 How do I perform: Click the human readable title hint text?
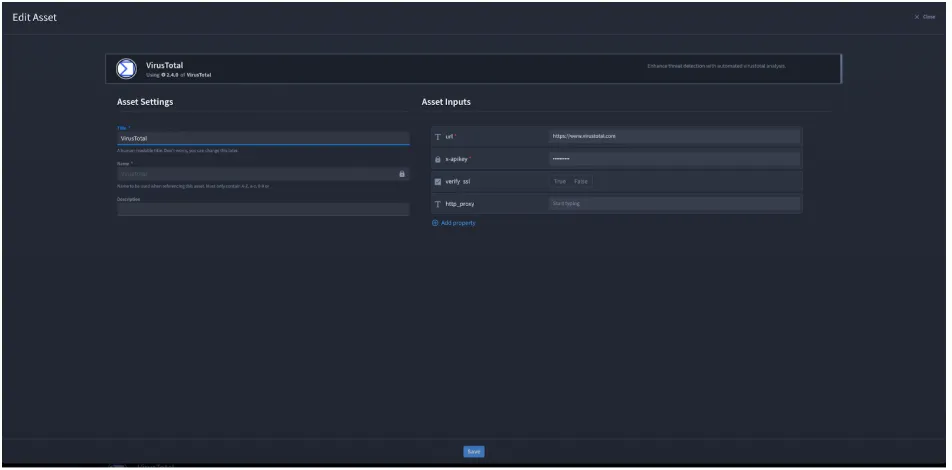point(177,151)
